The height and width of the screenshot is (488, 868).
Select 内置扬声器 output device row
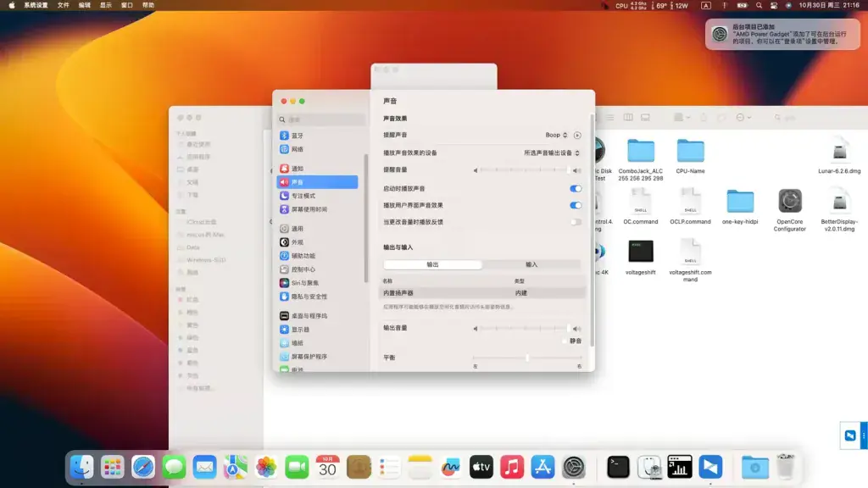(481, 293)
